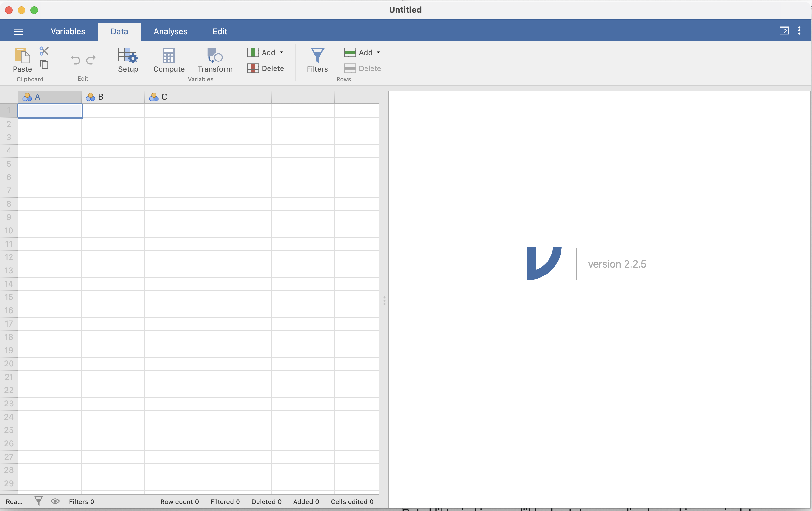Click the Redo arrow icon
This screenshot has height=511, width=812.
(x=91, y=60)
